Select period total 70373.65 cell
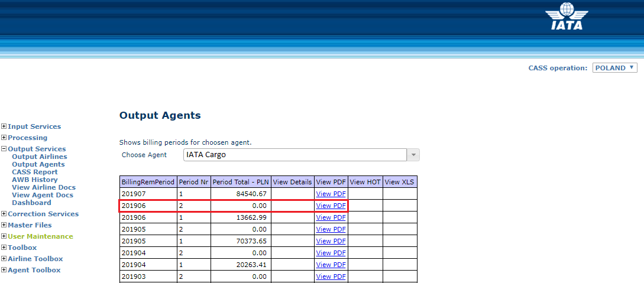This screenshot has width=644, height=283. pyautogui.click(x=241, y=240)
